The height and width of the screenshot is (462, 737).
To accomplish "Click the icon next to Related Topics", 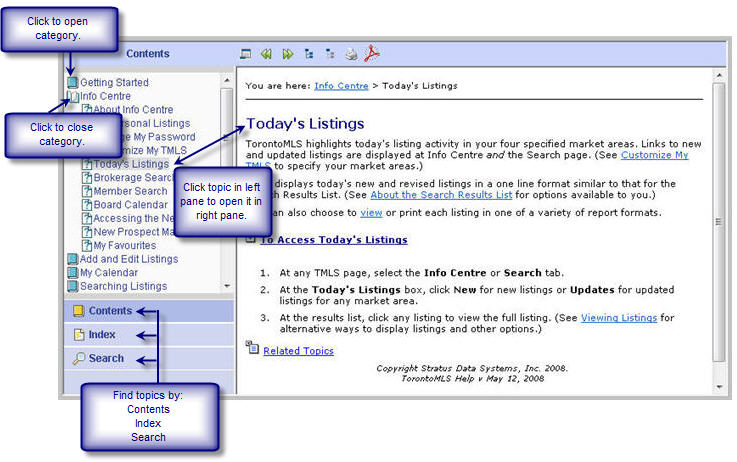I will tap(252, 348).
